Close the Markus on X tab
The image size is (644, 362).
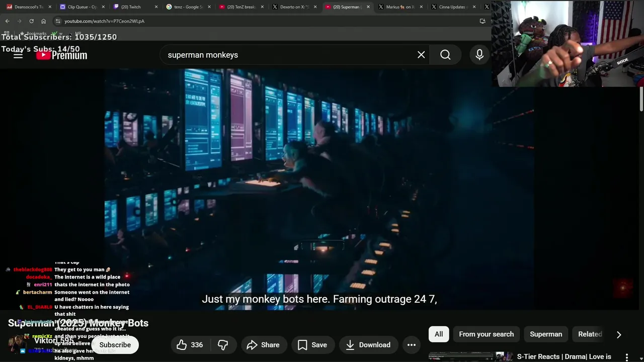coord(421,7)
